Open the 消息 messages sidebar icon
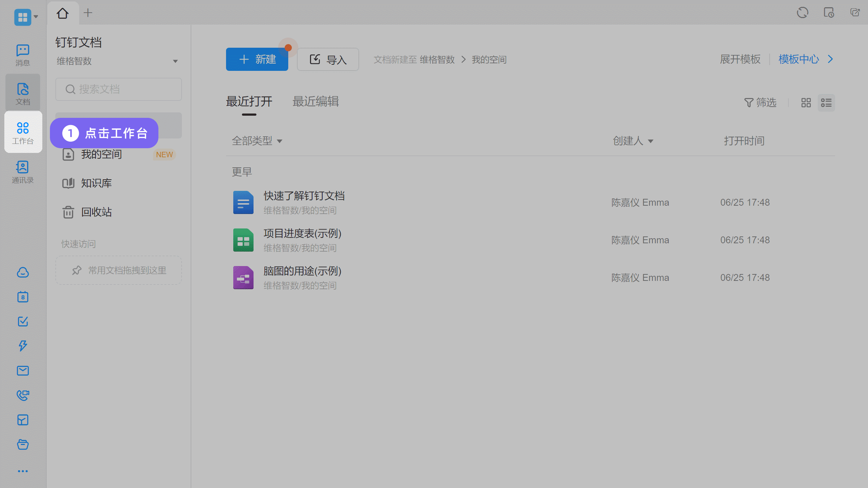This screenshot has height=488, width=868. tap(22, 55)
